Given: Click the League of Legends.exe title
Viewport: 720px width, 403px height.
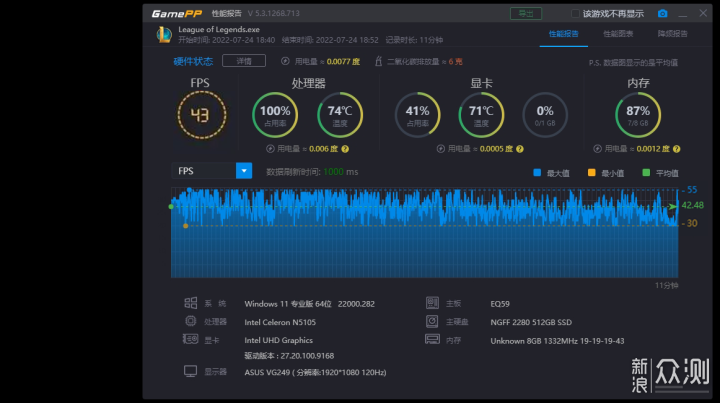Looking at the screenshot, I should click(x=219, y=29).
